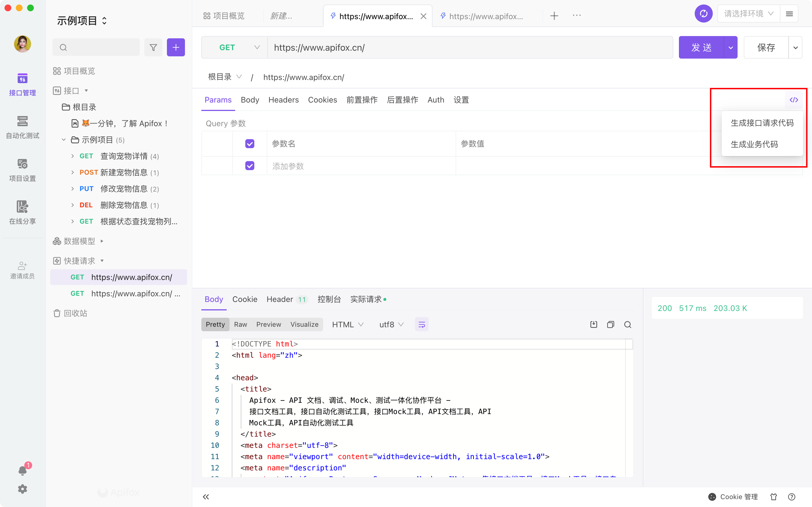Click the code generation icon
This screenshot has height=507, width=812.
794,100
